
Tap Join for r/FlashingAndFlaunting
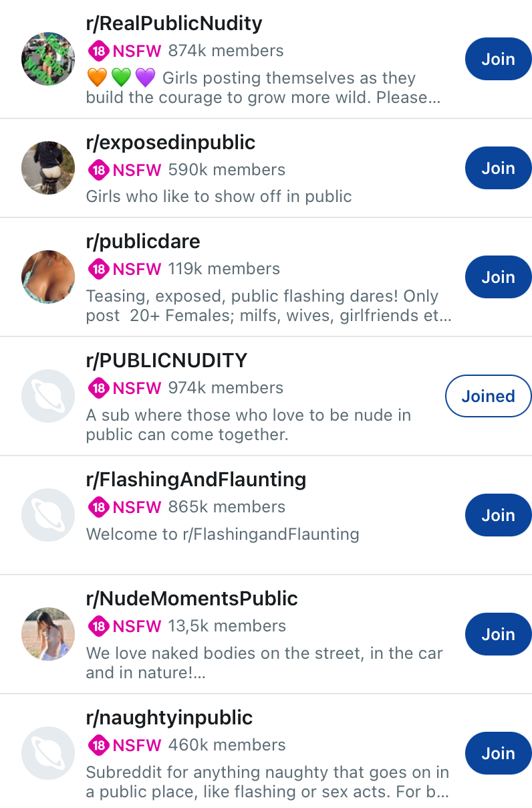(x=498, y=515)
